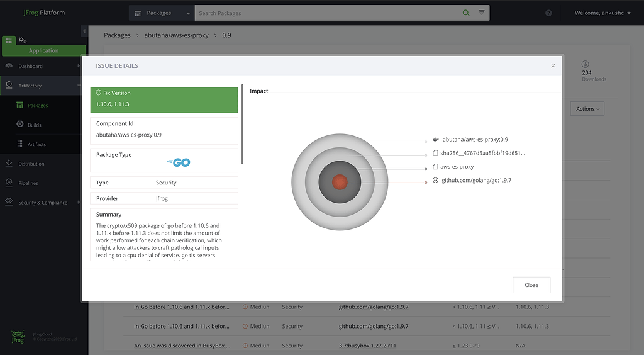The image size is (644, 355).
Task: Click the Fix Version shield icon
Action: pyautogui.click(x=99, y=93)
